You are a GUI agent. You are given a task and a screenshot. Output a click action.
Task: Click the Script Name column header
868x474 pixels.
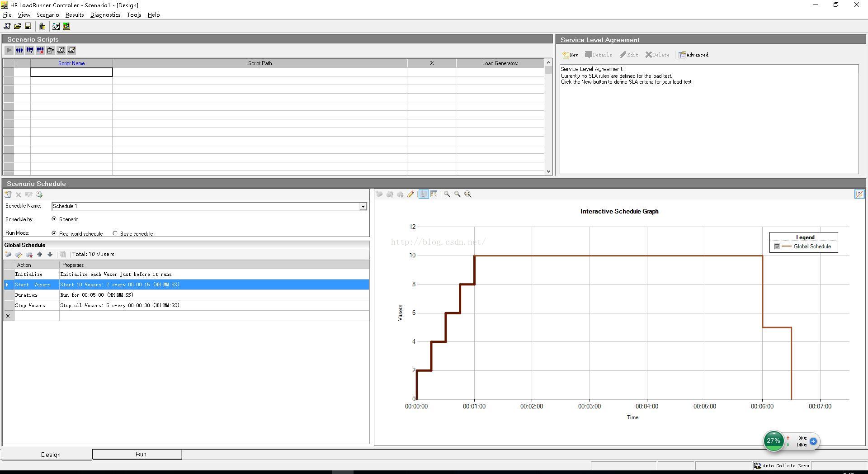[x=71, y=63]
